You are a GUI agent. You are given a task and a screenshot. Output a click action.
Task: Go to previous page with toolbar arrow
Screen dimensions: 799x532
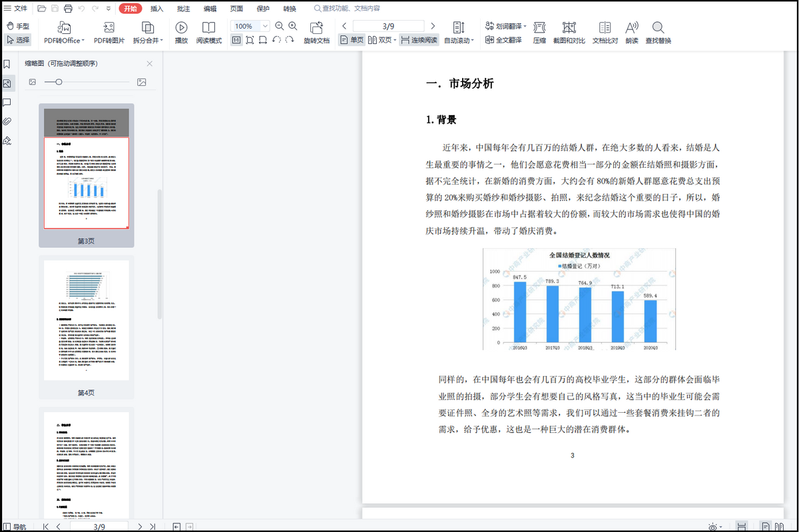(344, 26)
